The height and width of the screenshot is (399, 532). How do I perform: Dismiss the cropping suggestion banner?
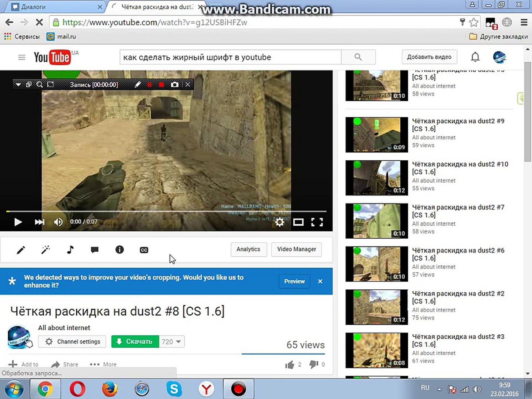pos(320,281)
